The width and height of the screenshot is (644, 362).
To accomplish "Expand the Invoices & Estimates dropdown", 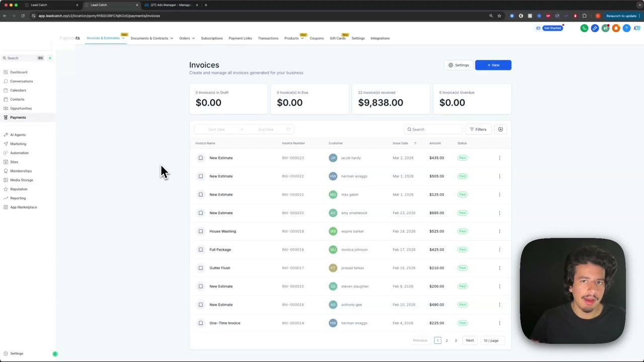I will (123, 38).
